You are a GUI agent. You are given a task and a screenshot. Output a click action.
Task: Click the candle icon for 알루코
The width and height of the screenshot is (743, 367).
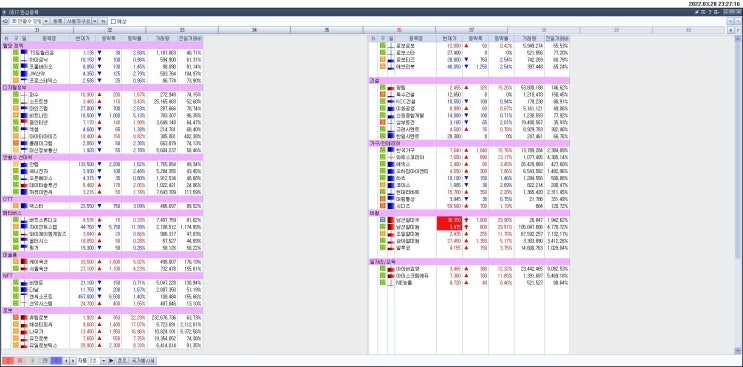391,248
